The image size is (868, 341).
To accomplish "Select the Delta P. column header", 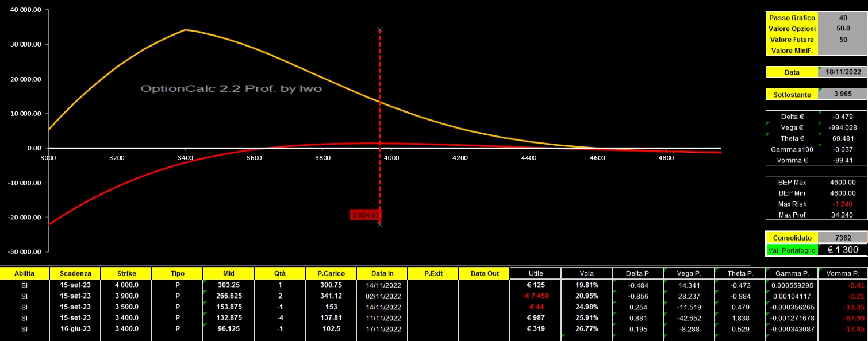I will point(637,273).
